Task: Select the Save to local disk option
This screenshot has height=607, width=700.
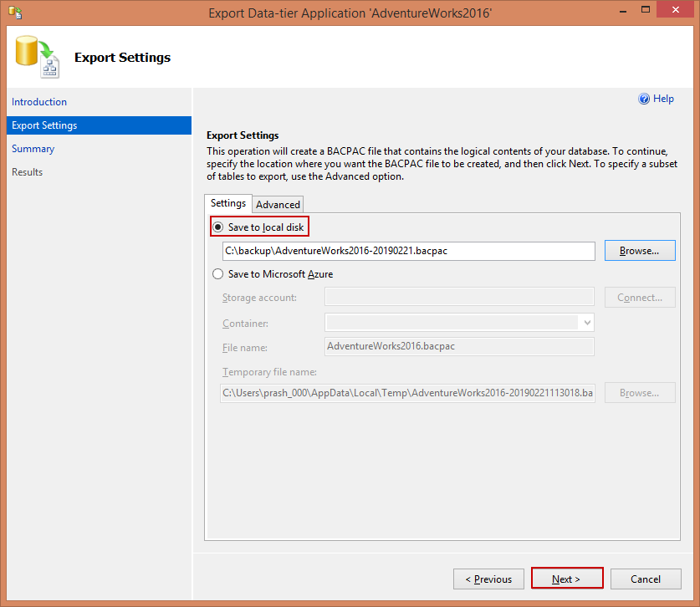Action: [x=219, y=227]
